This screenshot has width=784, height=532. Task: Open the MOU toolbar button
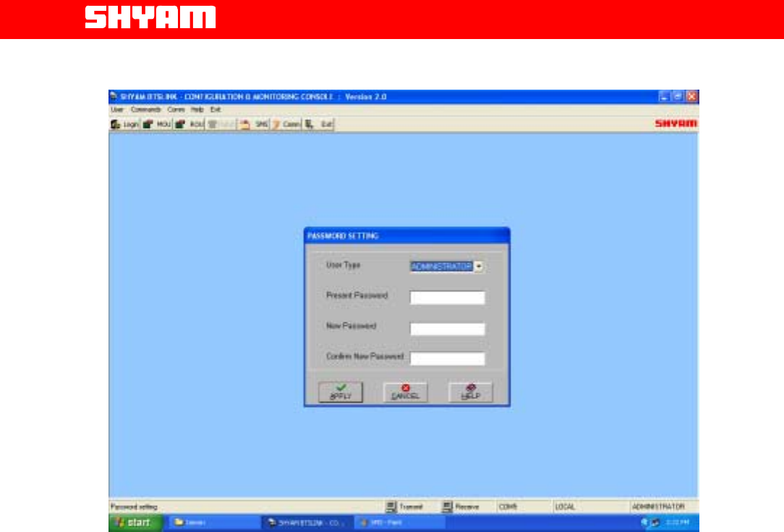pos(156,124)
